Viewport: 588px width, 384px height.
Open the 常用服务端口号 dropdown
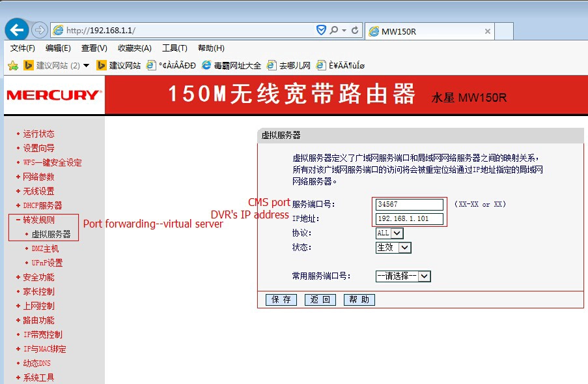tap(403, 276)
